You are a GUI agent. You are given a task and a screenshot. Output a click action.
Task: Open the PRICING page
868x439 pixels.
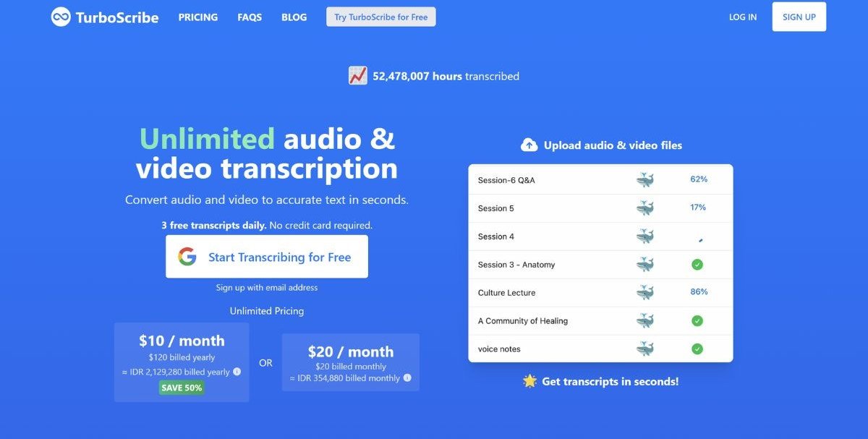coord(198,17)
